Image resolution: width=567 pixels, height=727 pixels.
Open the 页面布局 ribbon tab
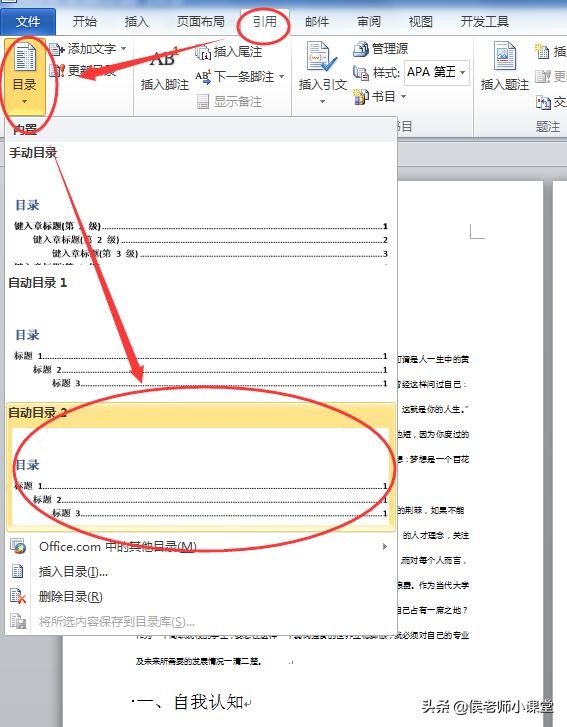pyautogui.click(x=200, y=21)
